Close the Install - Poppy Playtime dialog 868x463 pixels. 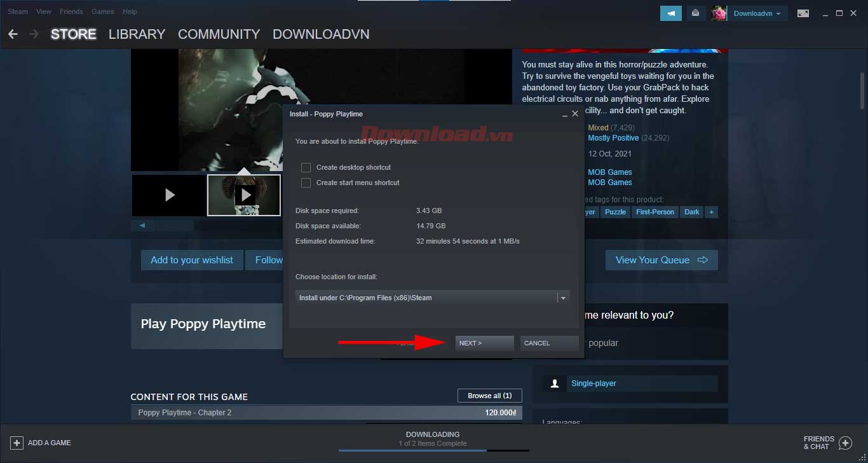[x=575, y=114]
